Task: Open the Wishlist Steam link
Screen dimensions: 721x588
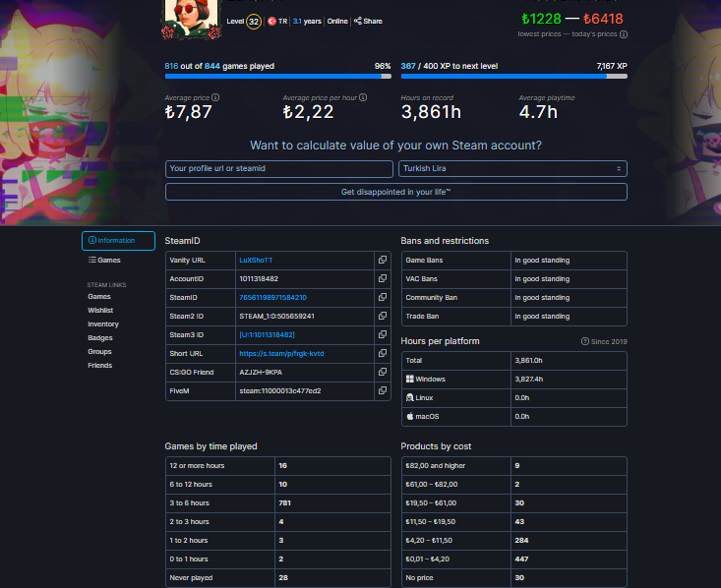Action: [x=100, y=311]
